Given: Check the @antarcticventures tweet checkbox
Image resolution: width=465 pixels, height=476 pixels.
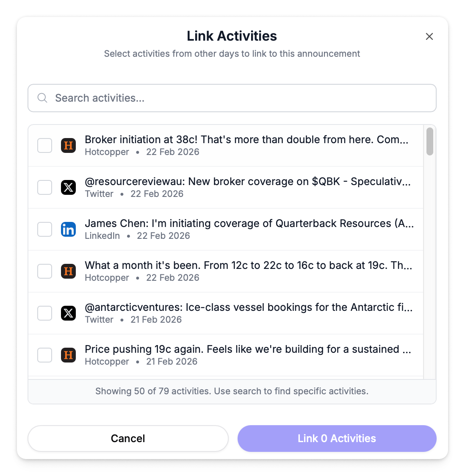Looking at the screenshot, I should pyautogui.click(x=45, y=313).
